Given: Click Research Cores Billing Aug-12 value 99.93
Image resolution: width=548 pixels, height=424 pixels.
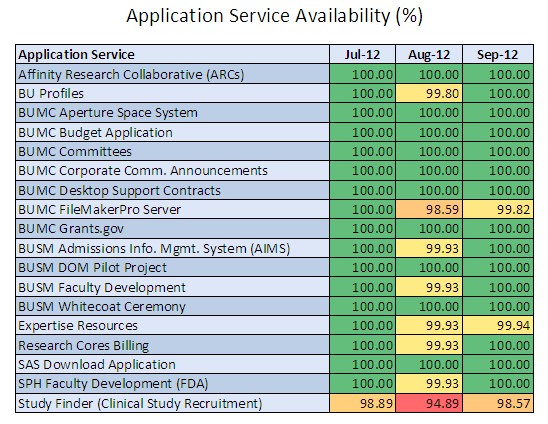Looking at the screenshot, I should coord(429,345).
